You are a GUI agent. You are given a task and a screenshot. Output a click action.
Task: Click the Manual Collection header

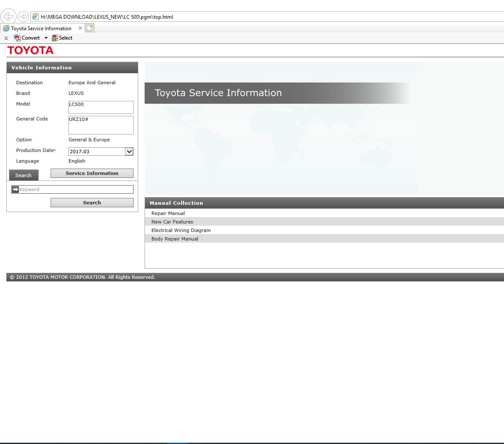tap(325, 203)
